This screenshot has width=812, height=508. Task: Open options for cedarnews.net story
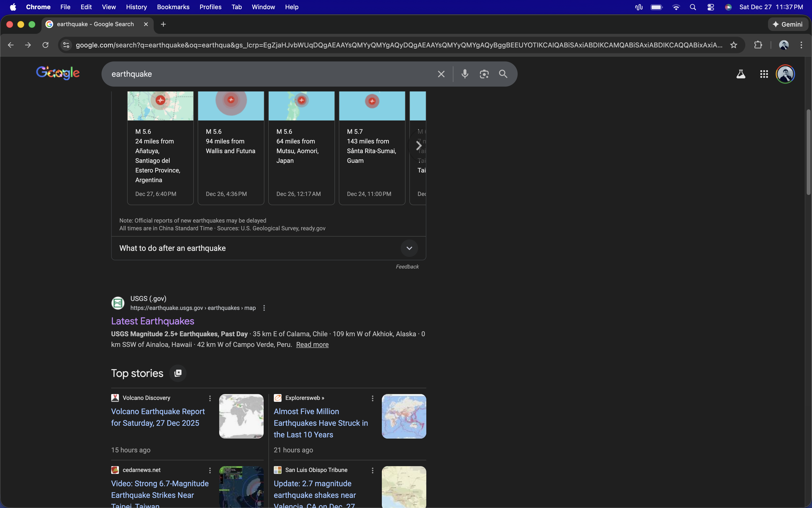[x=210, y=470]
